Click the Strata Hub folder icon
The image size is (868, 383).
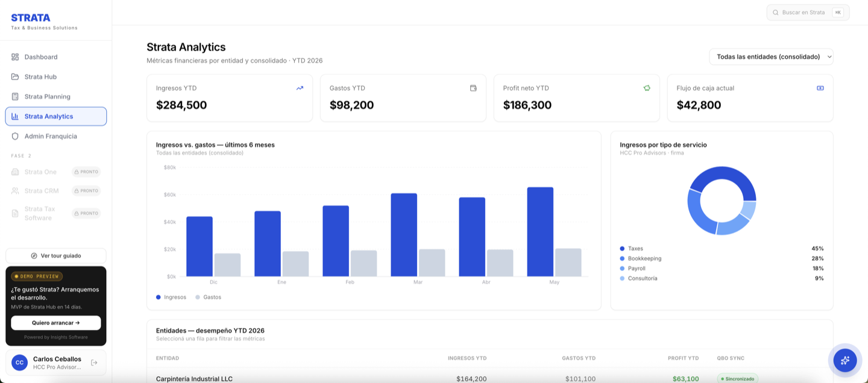tap(15, 77)
